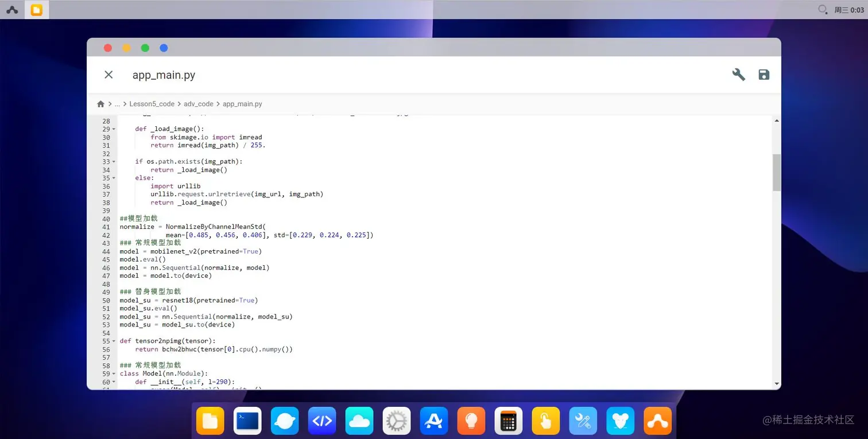Image resolution: width=868 pixels, height=439 pixels.
Task: Open the terminal from the dock
Action: coord(247,421)
